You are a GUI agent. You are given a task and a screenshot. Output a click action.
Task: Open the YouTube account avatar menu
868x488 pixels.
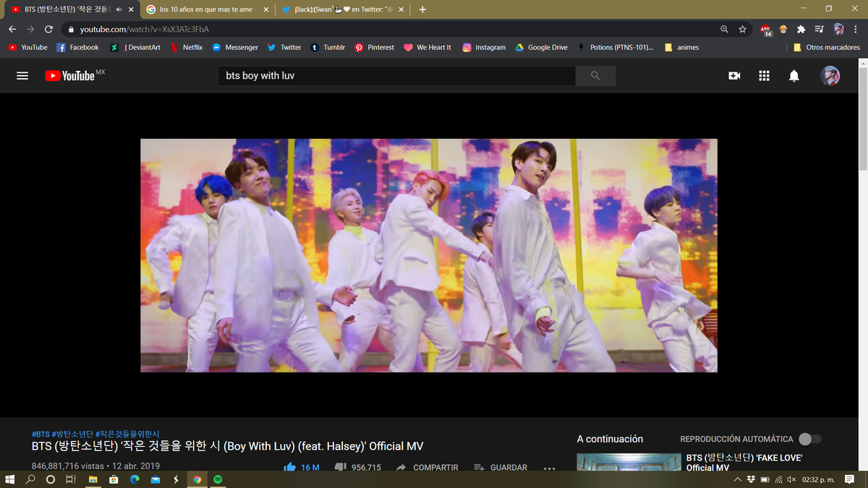click(830, 76)
